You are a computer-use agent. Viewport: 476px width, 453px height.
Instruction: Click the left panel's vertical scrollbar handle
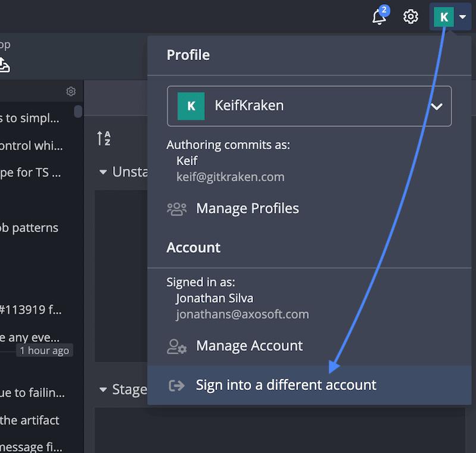78,111
